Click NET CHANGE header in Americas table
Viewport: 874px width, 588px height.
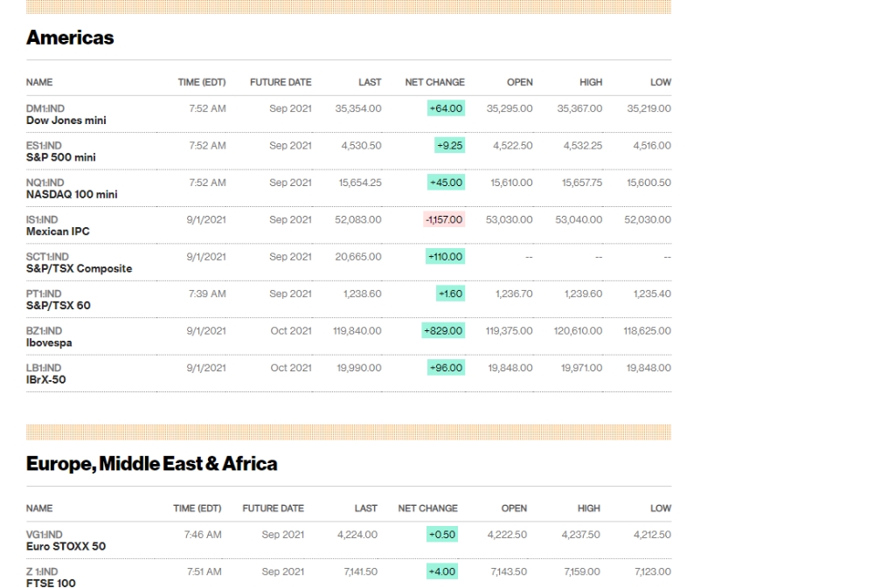(434, 82)
